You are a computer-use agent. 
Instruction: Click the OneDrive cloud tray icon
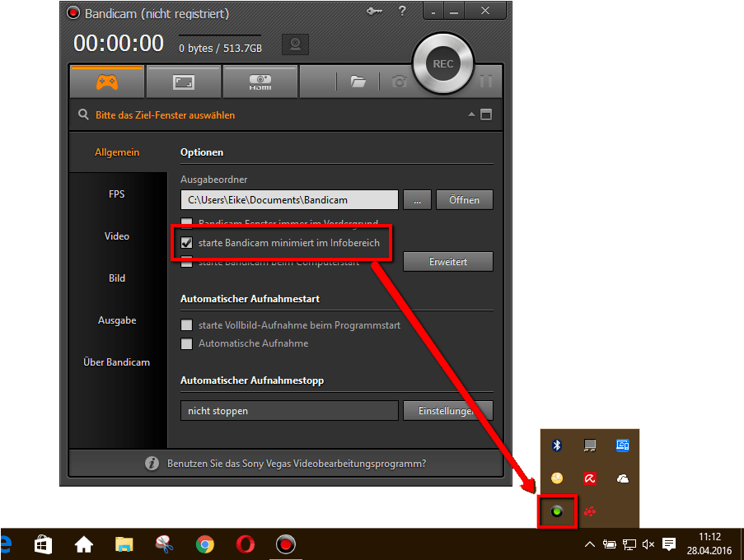(623, 479)
